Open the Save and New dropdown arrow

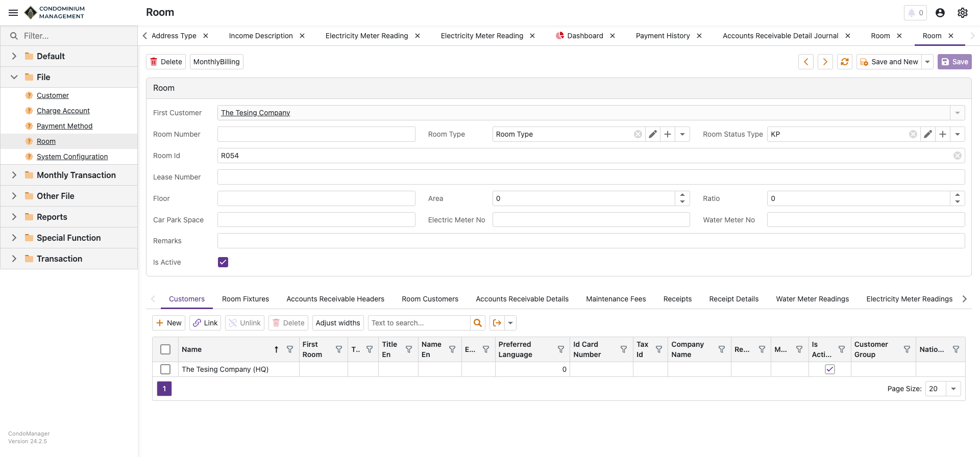click(927, 62)
